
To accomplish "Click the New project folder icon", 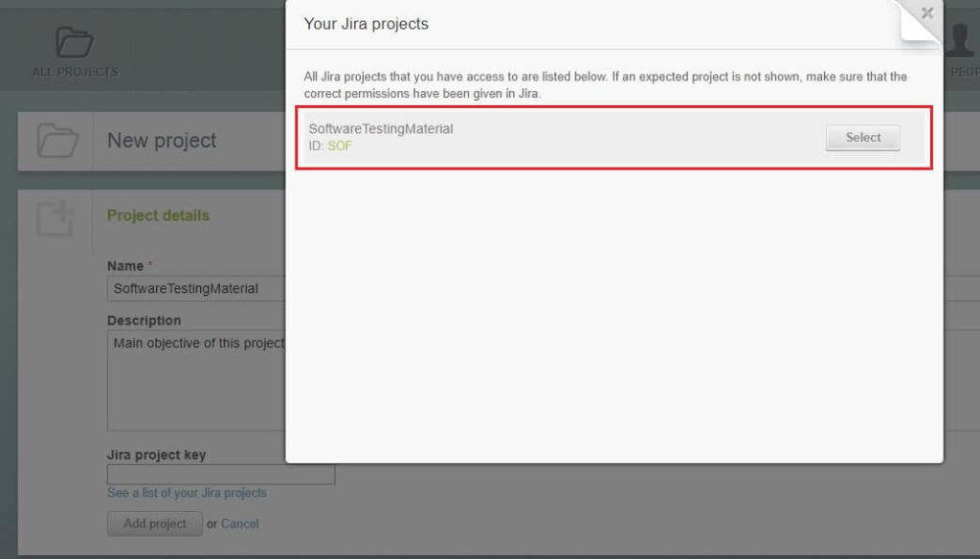I will pyautogui.click(x=56, y=141).
